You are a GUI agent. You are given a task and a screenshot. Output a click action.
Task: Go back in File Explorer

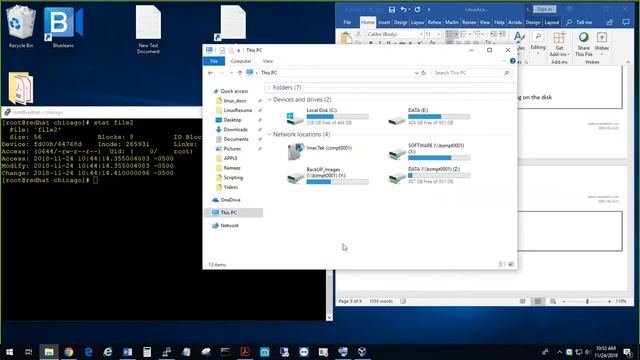tap(211, 73)
